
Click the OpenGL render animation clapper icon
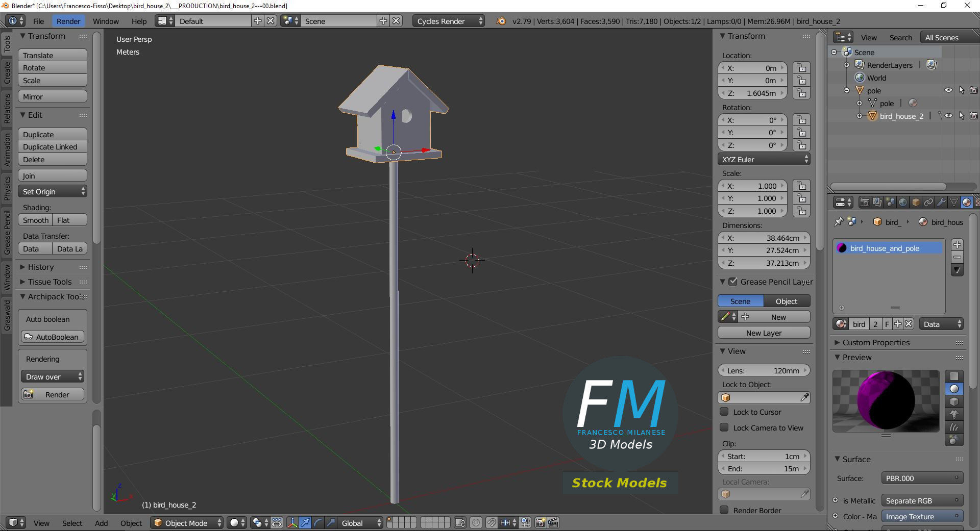pyautogui.click(x=553, y=523)
